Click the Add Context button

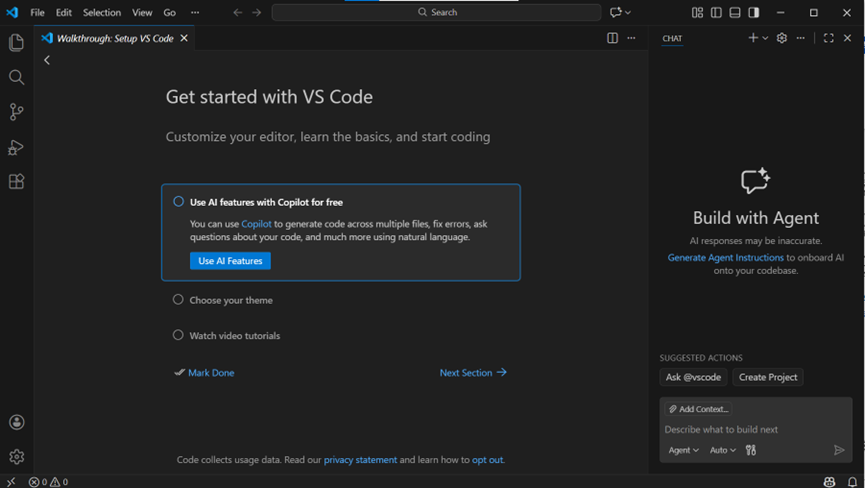tap(698, 409)
